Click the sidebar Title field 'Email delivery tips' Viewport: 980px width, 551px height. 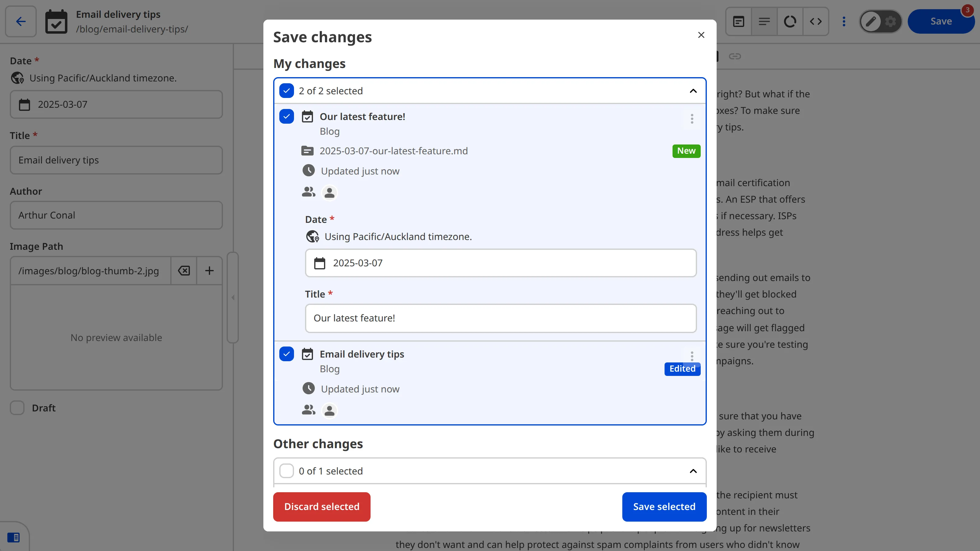pos(116,160)
